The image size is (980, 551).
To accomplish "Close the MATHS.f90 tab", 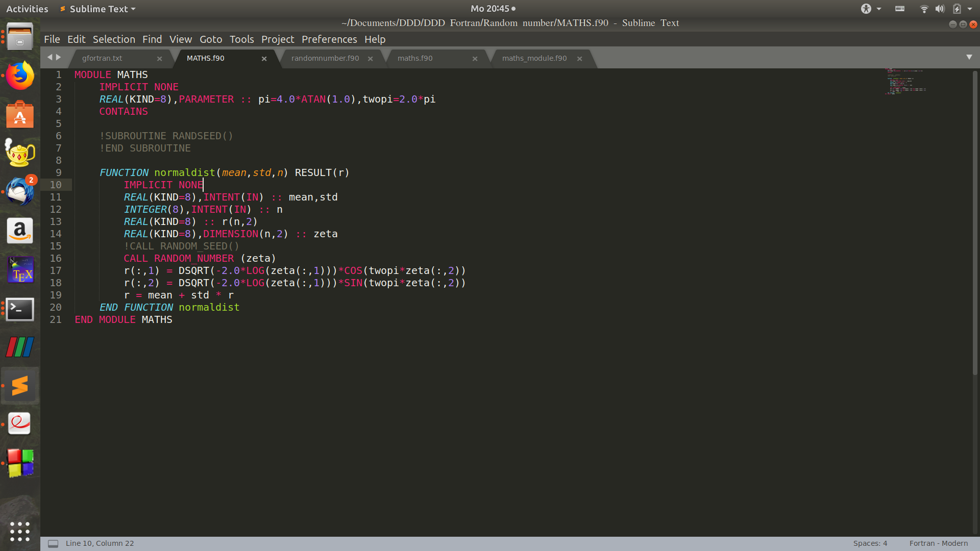I will 264,59.
